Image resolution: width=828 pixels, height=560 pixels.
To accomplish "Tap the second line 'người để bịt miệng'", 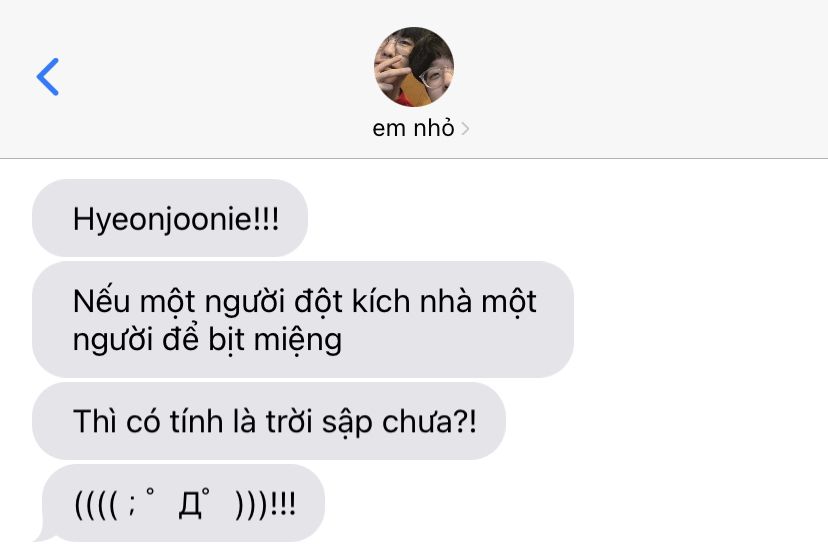I will pyautogui.click(x=208, y=340).
